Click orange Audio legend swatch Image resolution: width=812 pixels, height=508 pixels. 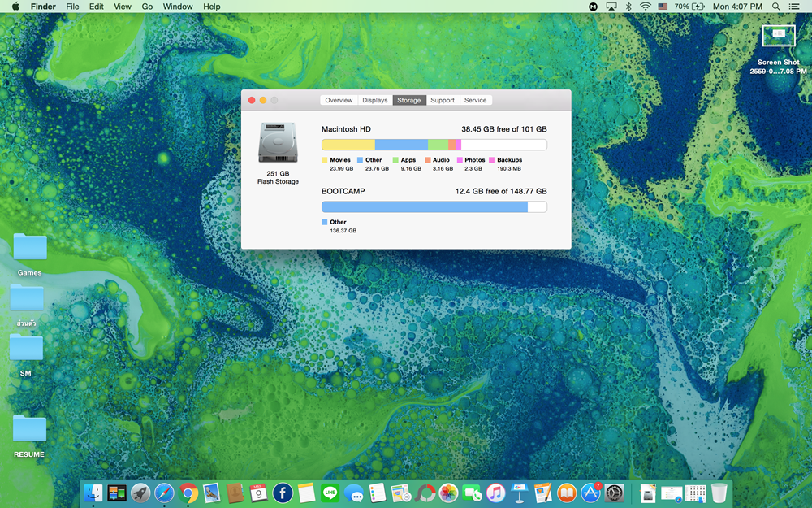[428, 160]
